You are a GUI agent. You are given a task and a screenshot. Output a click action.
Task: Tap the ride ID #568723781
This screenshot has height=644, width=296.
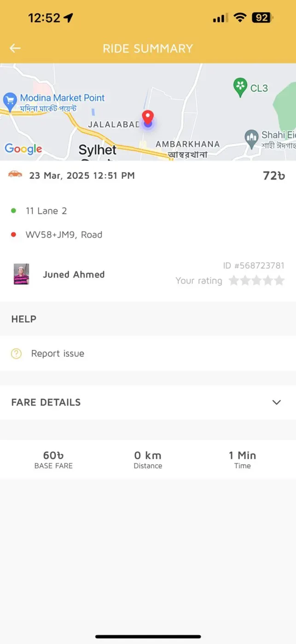253,266
